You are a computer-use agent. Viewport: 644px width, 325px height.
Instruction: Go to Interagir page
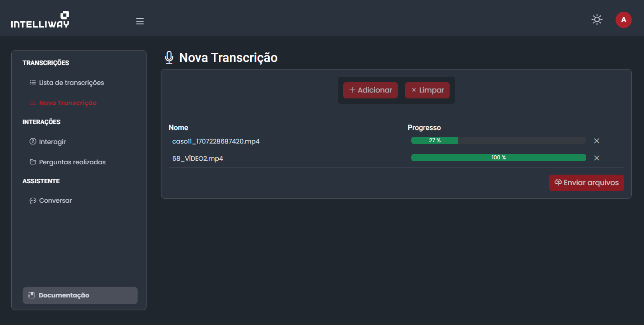point(52,142)
